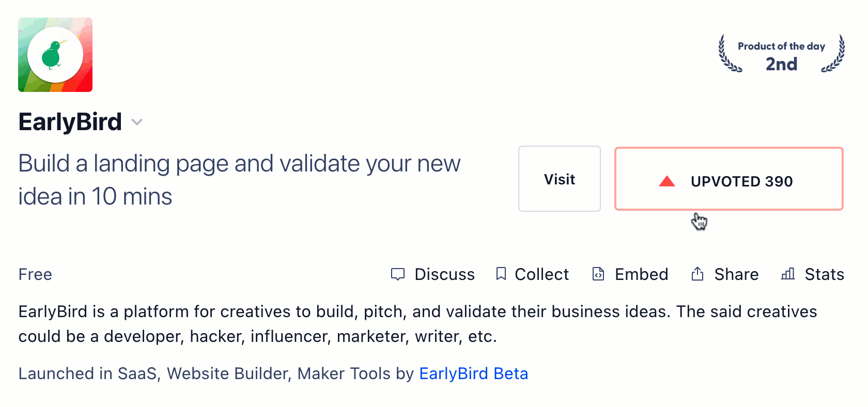868x407 pixels.
Task: Click the Share upload icon
Action: [698, 274]
